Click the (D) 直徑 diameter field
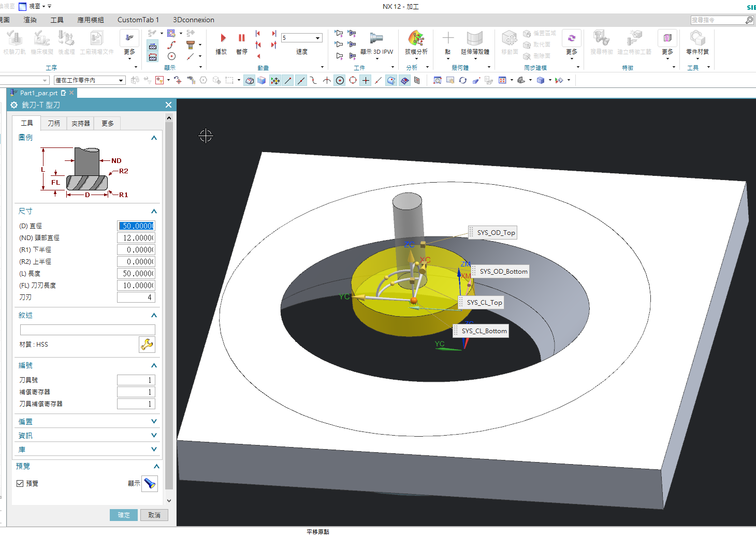Image resolution: width=756 pixels, height=536 pixels. 136,226
